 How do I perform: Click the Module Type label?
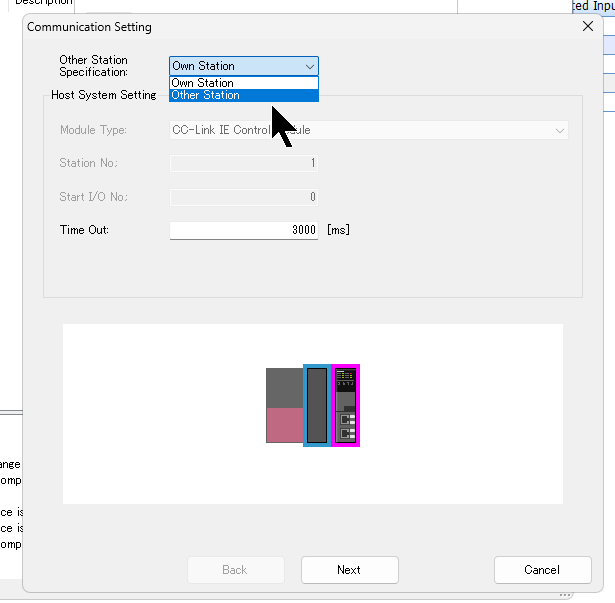[x=93, y=130]
